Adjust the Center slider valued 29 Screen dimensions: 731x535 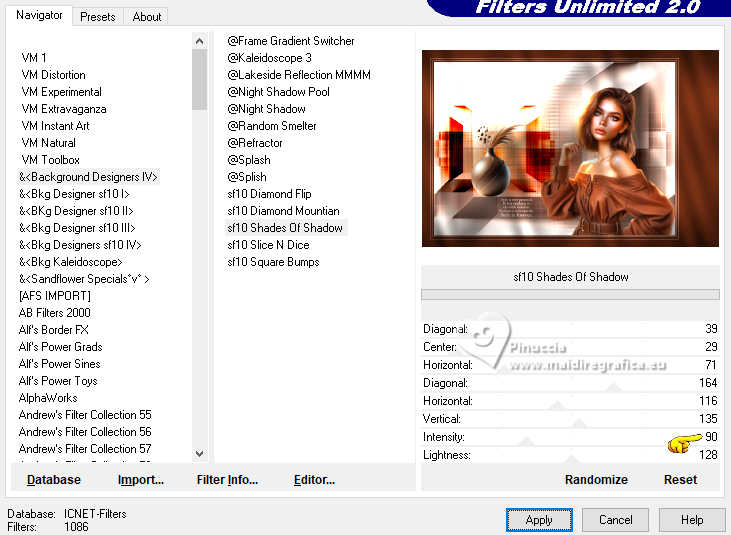(x=570, y=347)
